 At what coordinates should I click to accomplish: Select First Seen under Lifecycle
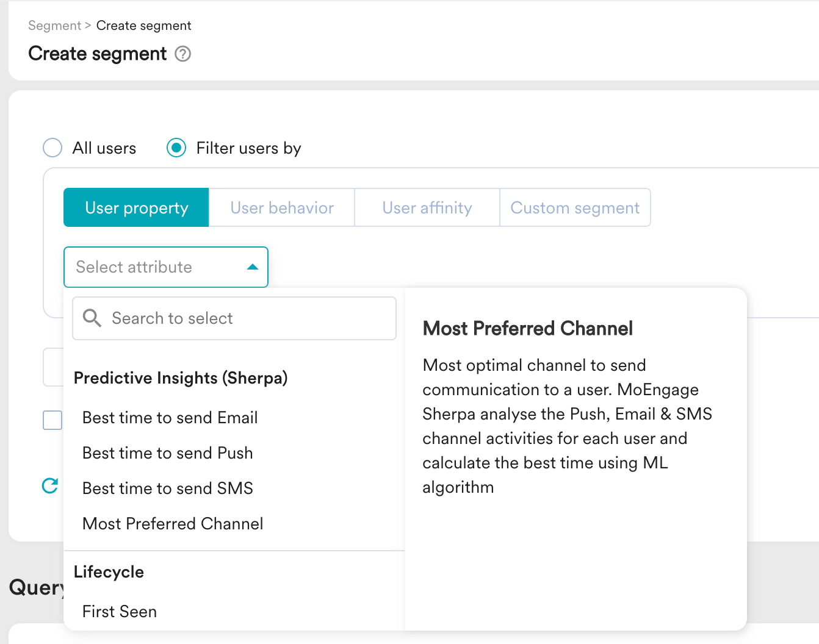[x=120, y=612]
